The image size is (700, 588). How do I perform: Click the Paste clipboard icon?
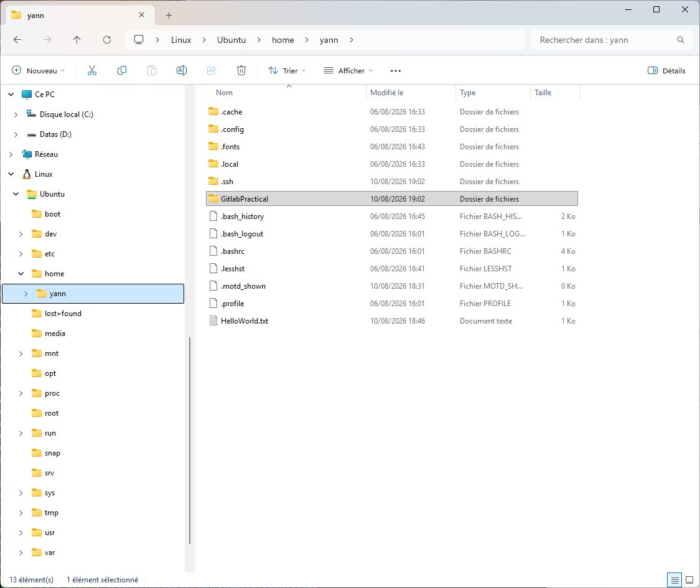point(152,70)
